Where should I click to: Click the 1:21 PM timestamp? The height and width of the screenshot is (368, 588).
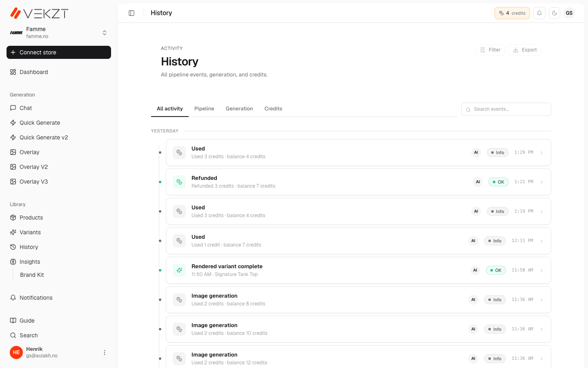click(x=524, y=182)
